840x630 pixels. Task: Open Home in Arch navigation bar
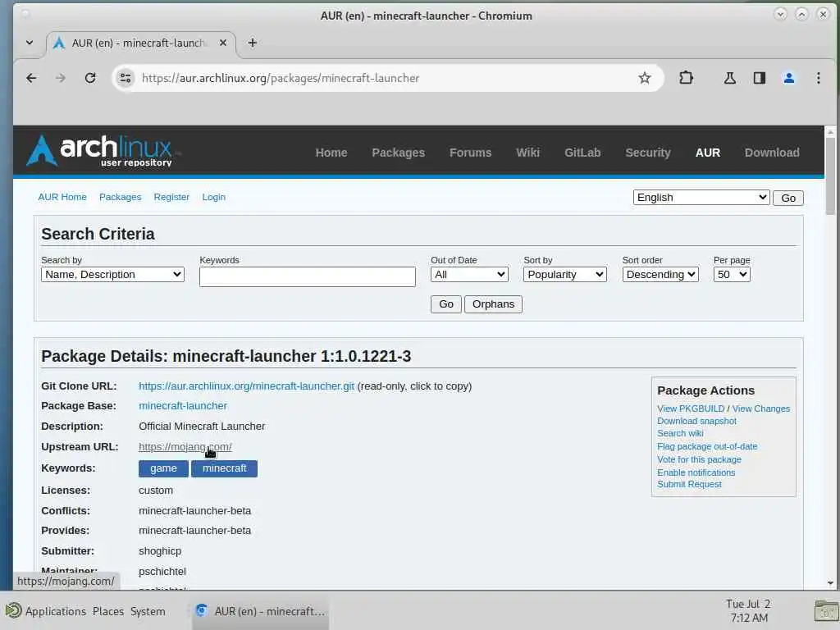coord(331,153)
